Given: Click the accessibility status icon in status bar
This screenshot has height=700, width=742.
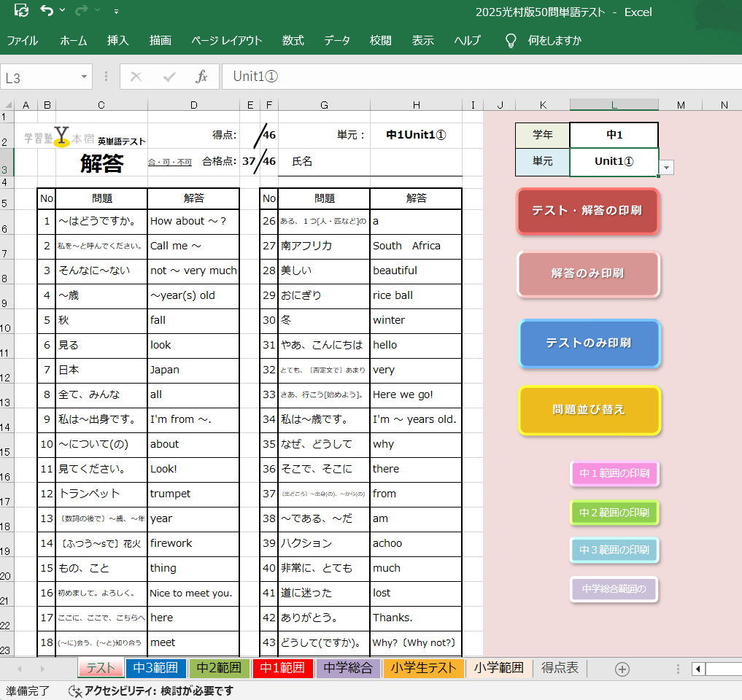Looking at the screenshot, I should [74, 691].
